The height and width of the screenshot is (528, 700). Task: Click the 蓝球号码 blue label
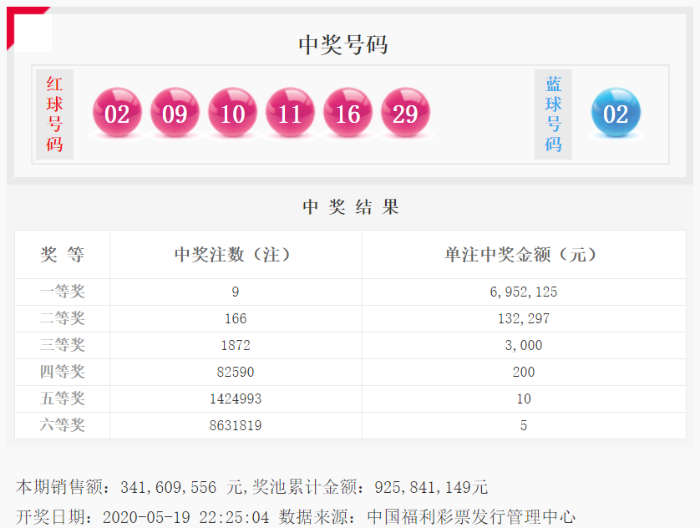coord(553,114)
